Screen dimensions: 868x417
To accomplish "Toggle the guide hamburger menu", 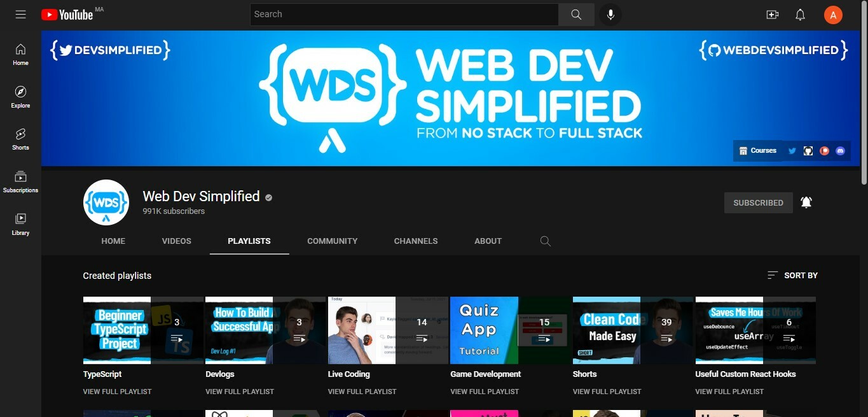I will coord(20,14).
